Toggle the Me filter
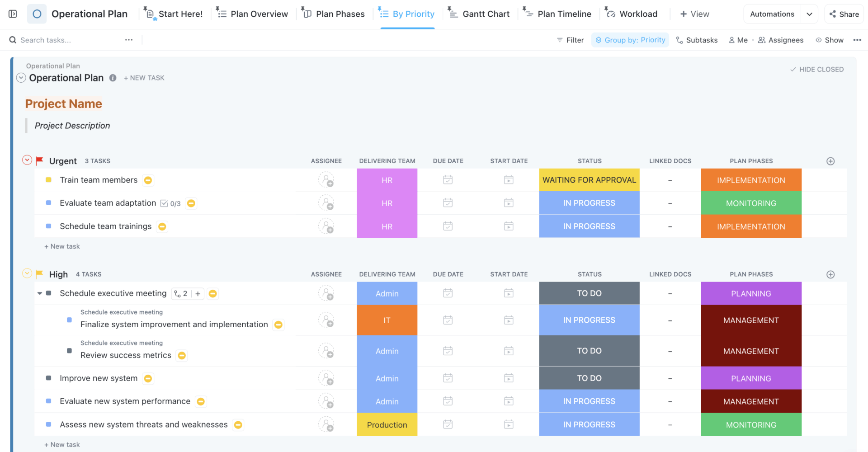The image size is (868, 452). click(738, 40)
